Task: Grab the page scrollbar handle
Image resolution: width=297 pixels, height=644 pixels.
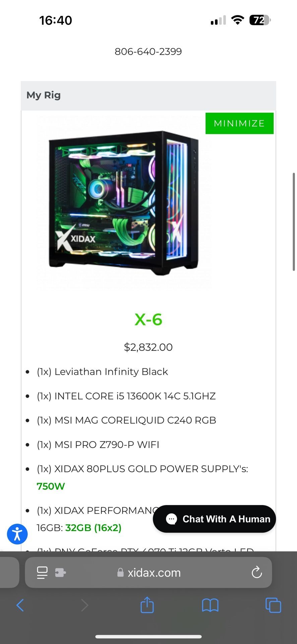Action: pos(294,221)
